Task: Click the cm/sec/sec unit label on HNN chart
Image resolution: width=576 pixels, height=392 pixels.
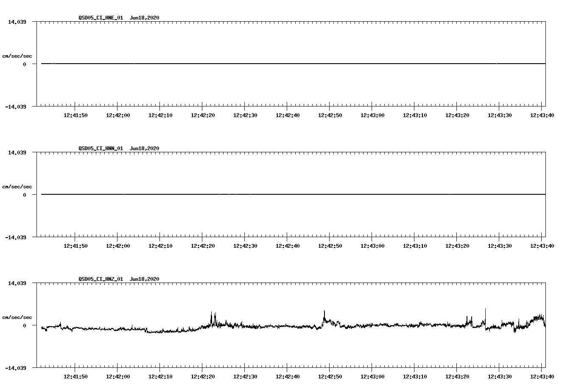Action: click(17, 187)
